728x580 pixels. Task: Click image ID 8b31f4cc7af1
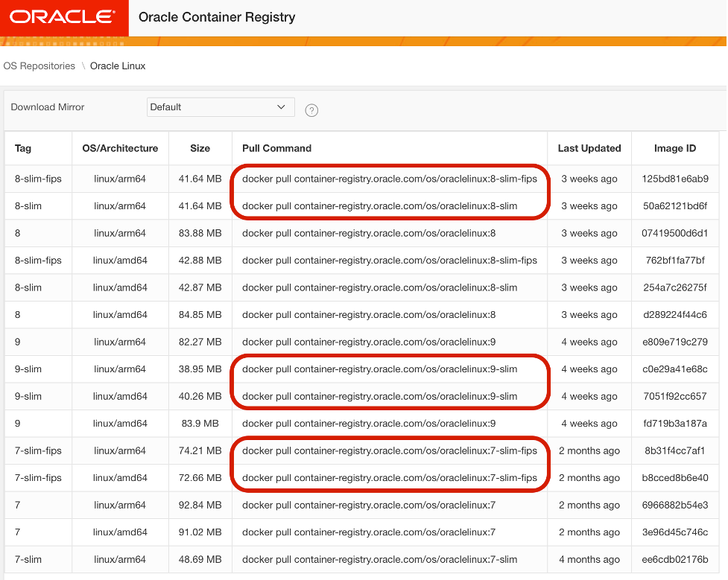675,450
